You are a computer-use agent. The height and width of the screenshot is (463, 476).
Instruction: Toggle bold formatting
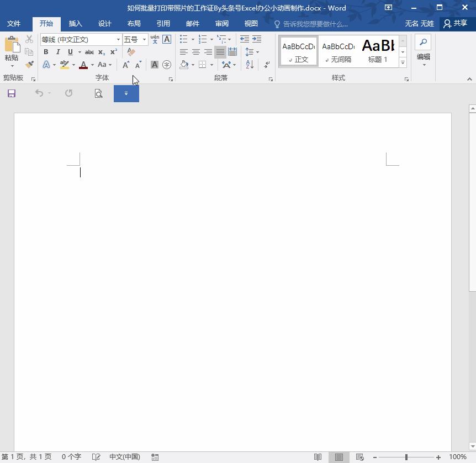46,52
